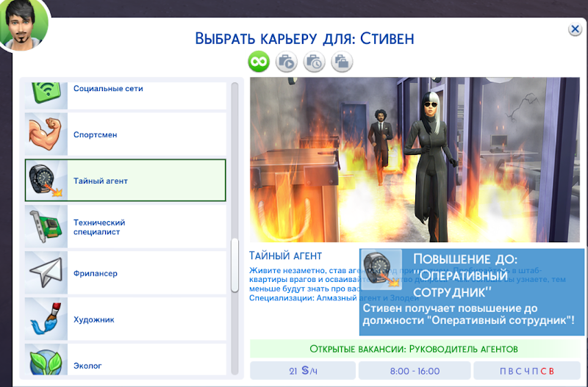The image size is (588, 387).
Task: Click the spy watch icon in career list
Action: [46, 181]
